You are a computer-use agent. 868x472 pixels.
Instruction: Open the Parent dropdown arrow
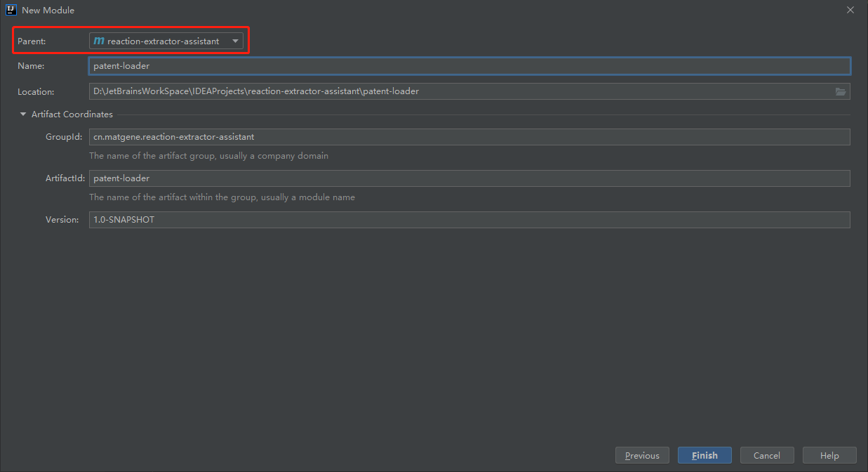coord(235,41)
